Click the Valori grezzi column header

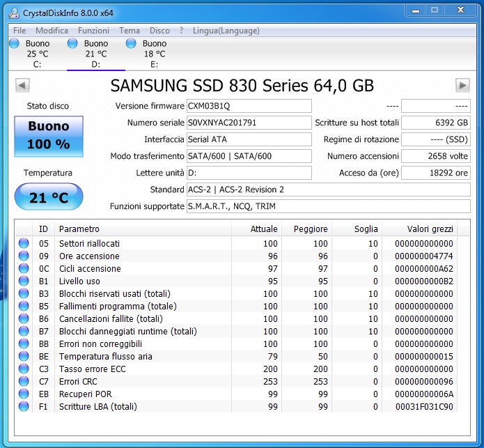pos(420,229)
